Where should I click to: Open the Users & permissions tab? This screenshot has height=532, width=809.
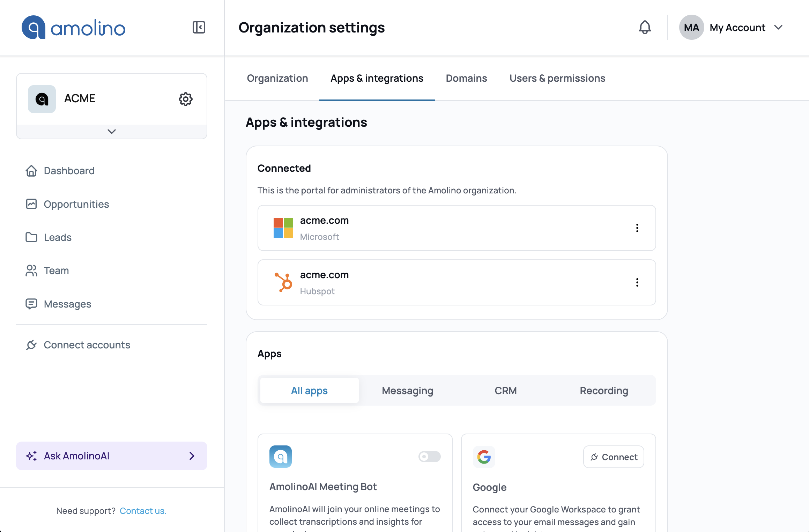[557, 78]
